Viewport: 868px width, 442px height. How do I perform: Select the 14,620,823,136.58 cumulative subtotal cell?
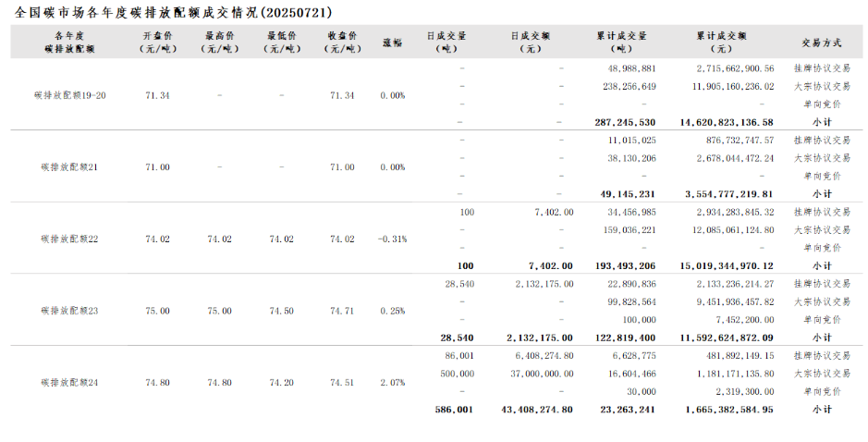click(x=726, y=122)
